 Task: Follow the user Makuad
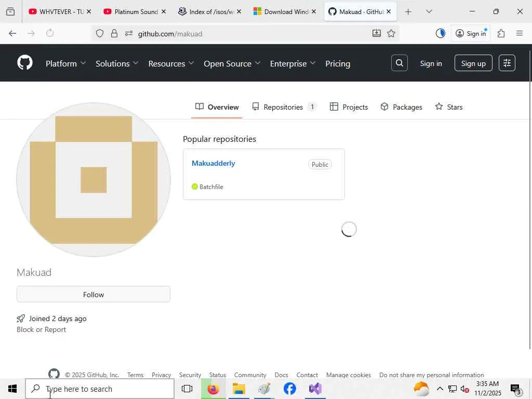click(94, 294)
